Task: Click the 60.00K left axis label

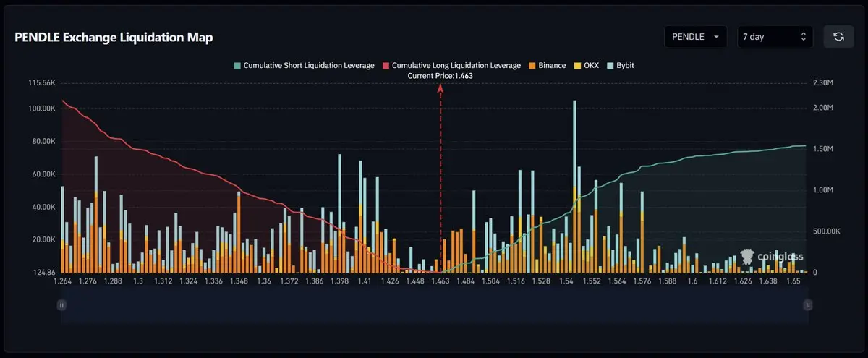Action: (x=43, y=174)
